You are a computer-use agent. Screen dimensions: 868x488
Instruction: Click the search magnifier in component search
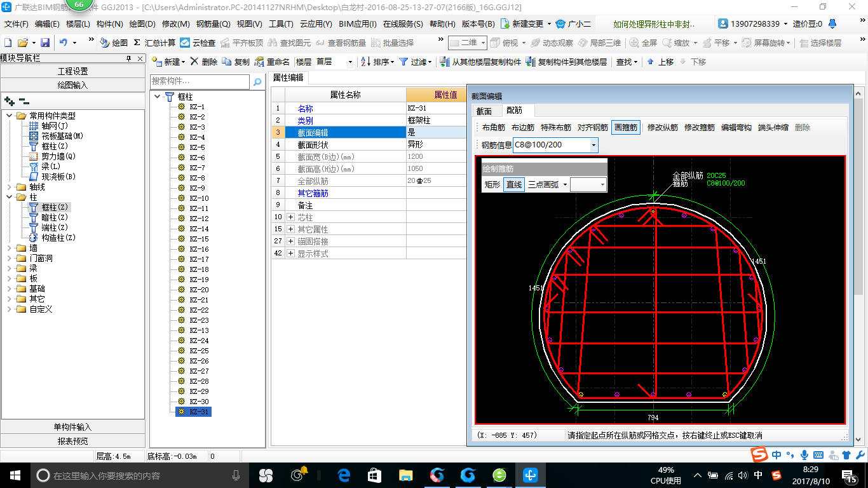point(257,82)
